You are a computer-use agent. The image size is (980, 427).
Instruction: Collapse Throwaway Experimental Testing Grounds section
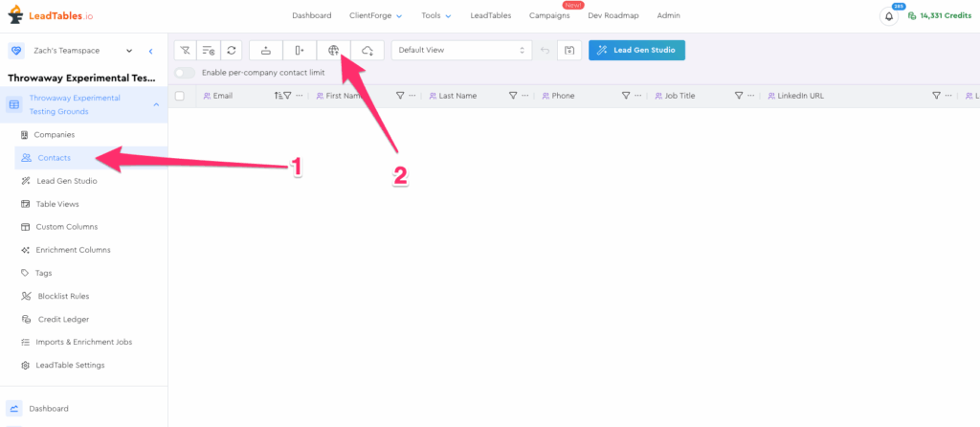[156, 104]
